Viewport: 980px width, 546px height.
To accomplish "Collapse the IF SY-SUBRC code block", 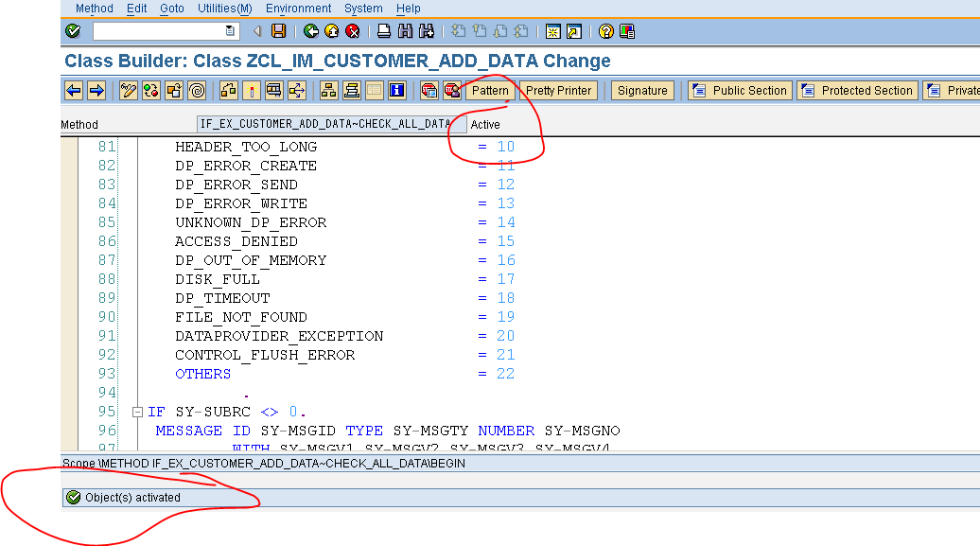I will 136,412.
